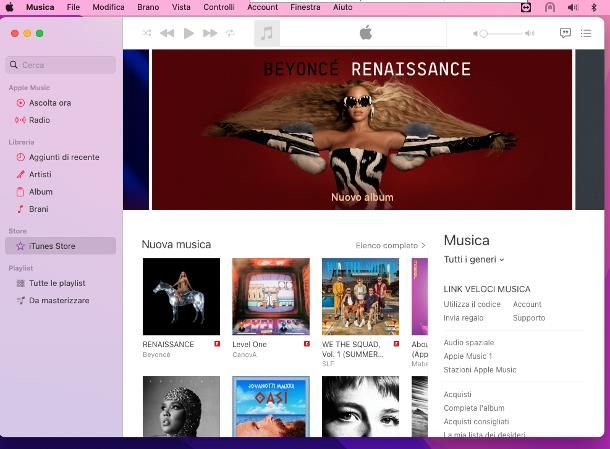Click the explicit badge next to RENAISSANCE
Screen dimensions: 610x449
(217, 344)
